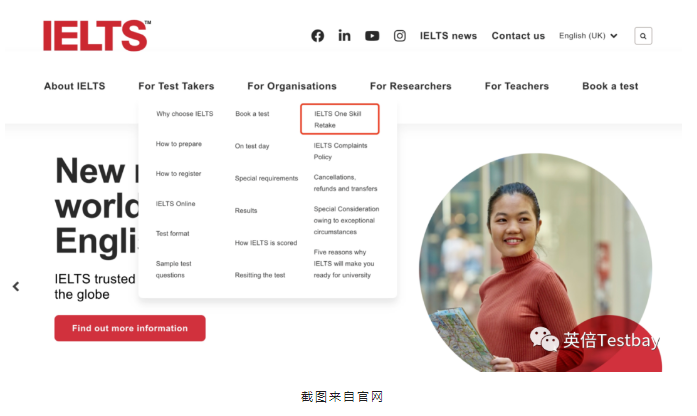This screenshot has height=416, width=697.
Task: Open the For Researchers menu
Action: (x=411, y=86)
